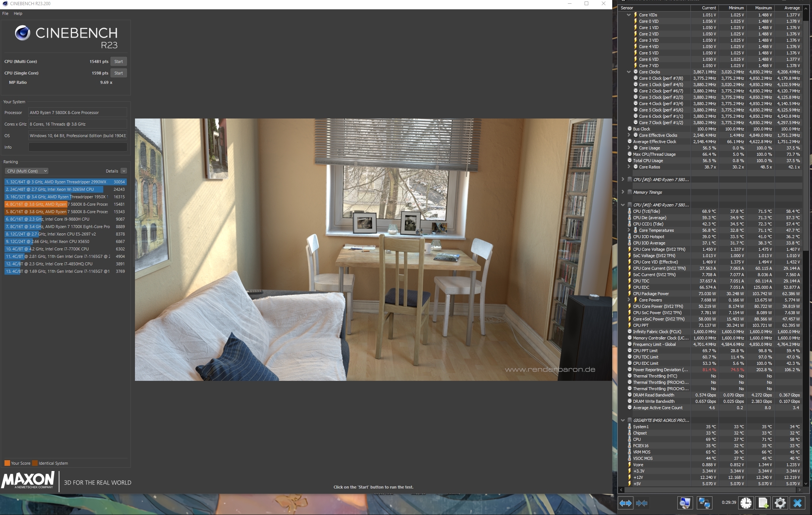Click the network computers remote icon
Screen dimensions: 812x515
pyautogui.click(x=704, y=503)
